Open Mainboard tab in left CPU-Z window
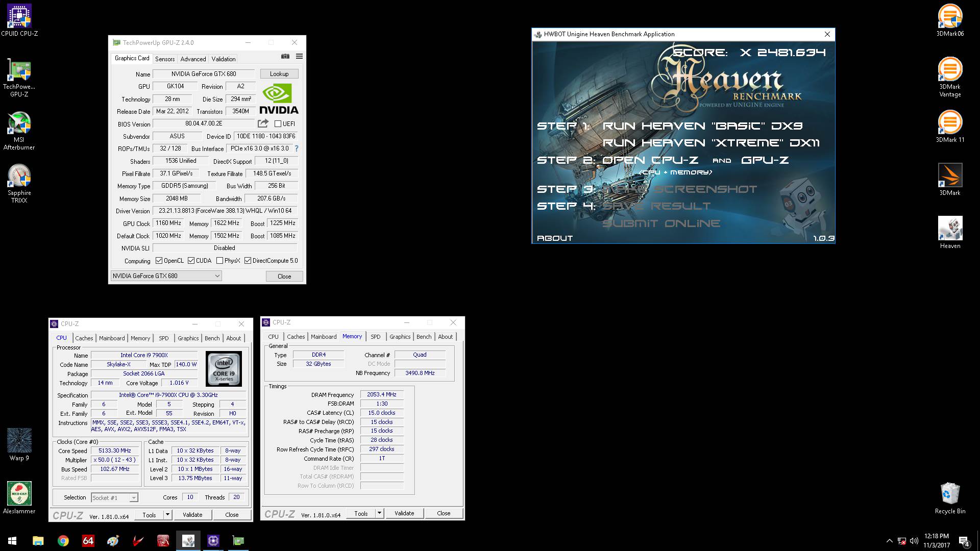The height and width of the screenshot is (551, 980). [112, 338]
